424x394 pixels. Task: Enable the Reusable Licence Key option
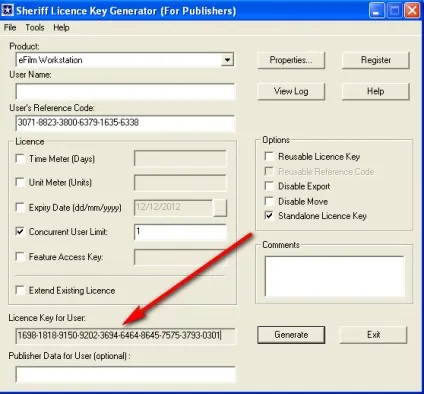click(x=269, y=156)
